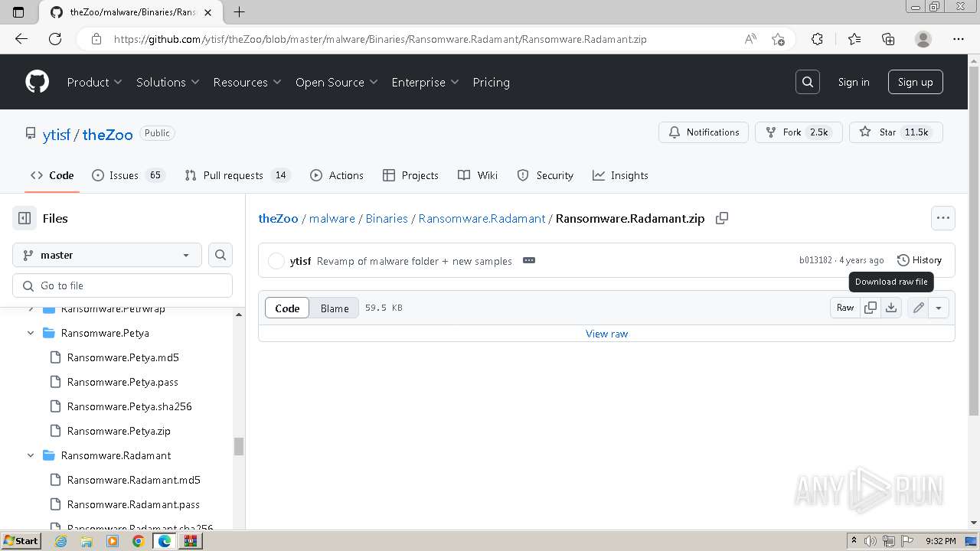The width and height of the screenshot is (980, 551).
Task: Click the Pricing link
Action: click(491, 82)
